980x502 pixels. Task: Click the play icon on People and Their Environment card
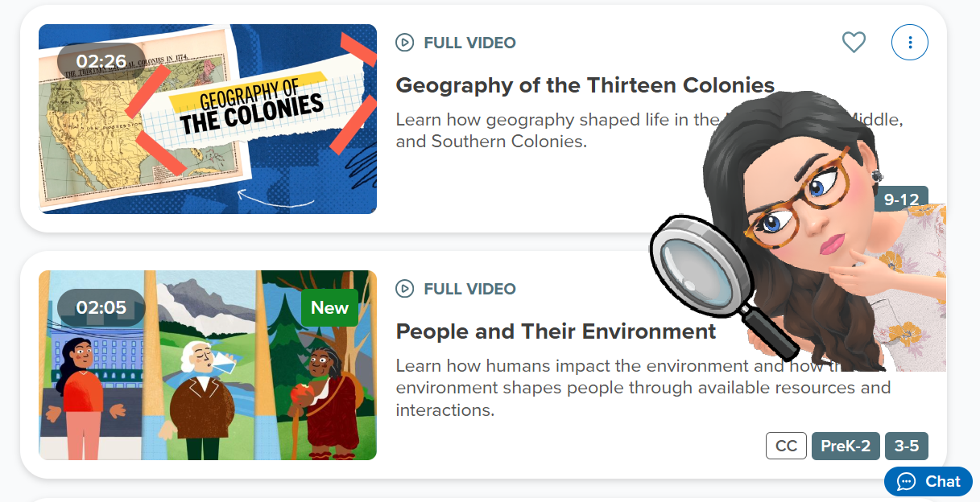(405, 289)
